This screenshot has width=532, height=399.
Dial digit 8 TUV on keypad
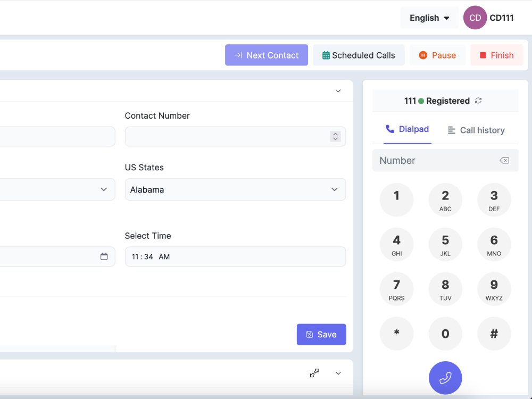(x=445, y=289)
